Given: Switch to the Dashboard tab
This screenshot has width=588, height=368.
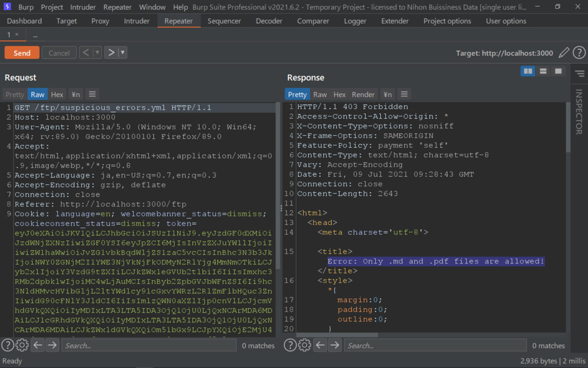Looking at the screenshot, I should click(24, 21).
